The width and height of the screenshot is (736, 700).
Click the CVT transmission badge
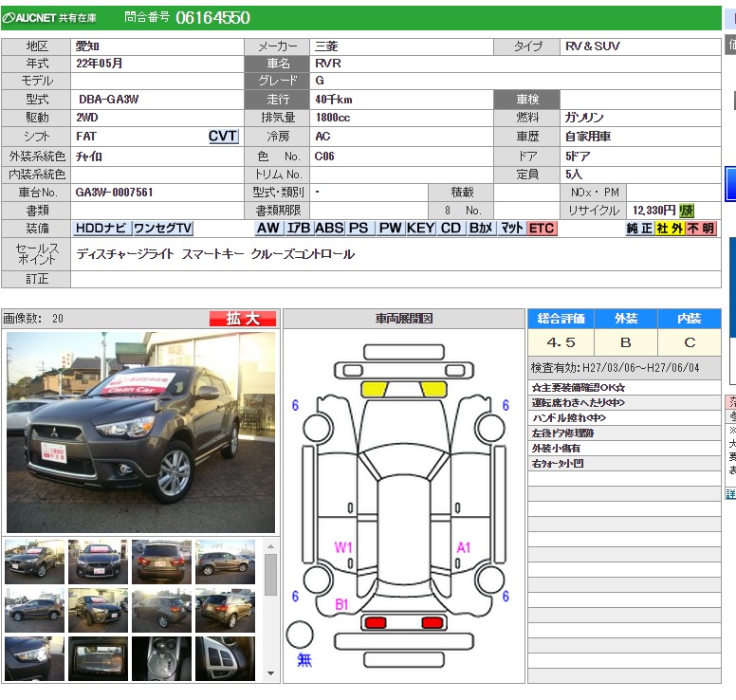pyautogui.click(x=223, y=137)
